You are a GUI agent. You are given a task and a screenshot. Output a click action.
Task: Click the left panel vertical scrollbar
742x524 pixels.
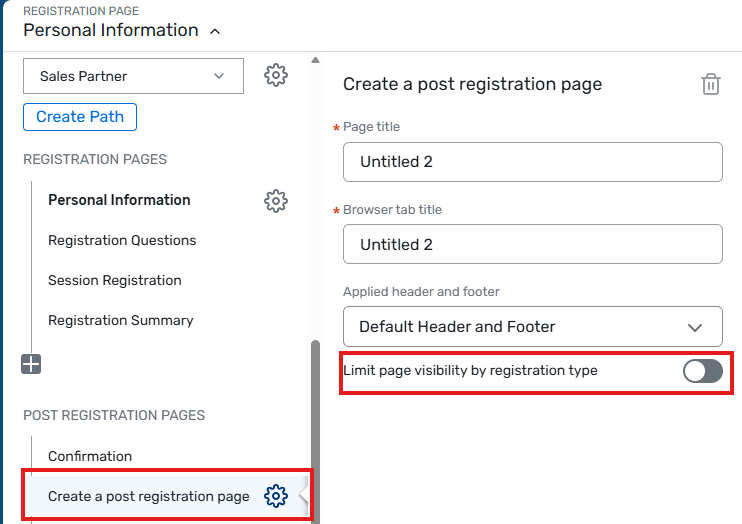(x=315, y=420)
